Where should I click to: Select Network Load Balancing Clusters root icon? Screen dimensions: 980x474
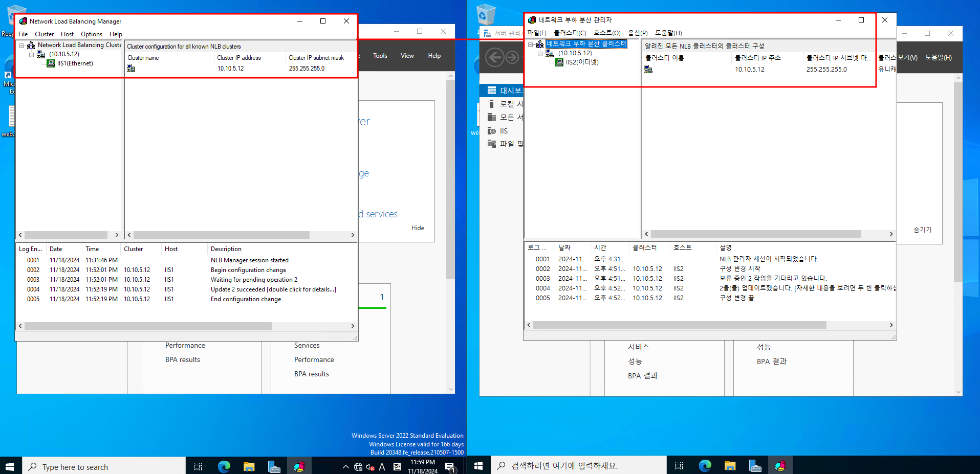point(31,45)
